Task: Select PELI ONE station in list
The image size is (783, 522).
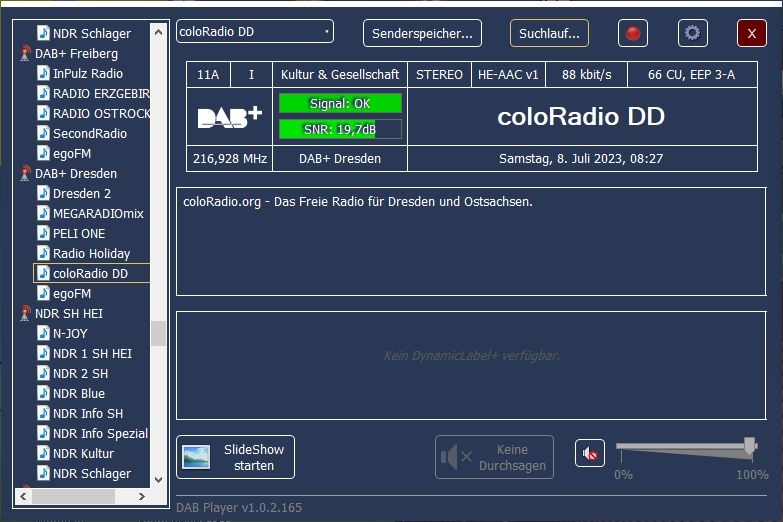Action: [79, 233]
